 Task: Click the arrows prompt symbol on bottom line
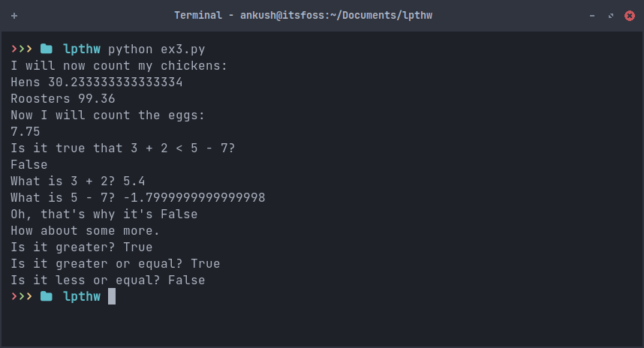coord(21,297)
